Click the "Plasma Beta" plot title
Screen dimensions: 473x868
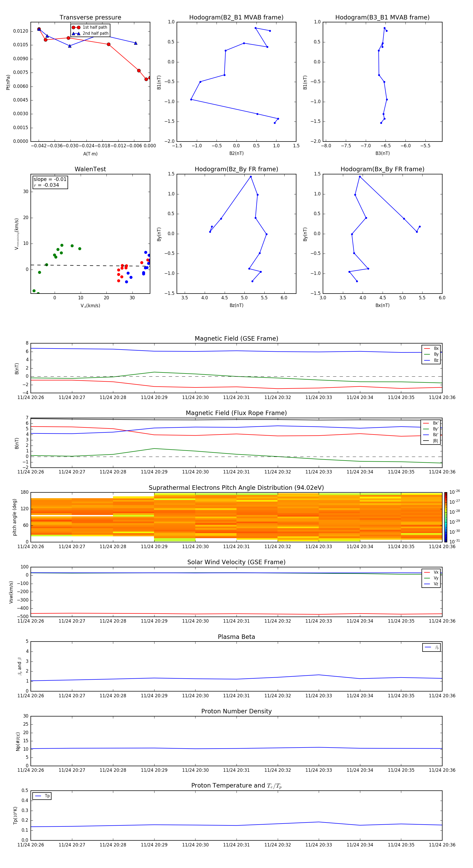click(236, 637)
